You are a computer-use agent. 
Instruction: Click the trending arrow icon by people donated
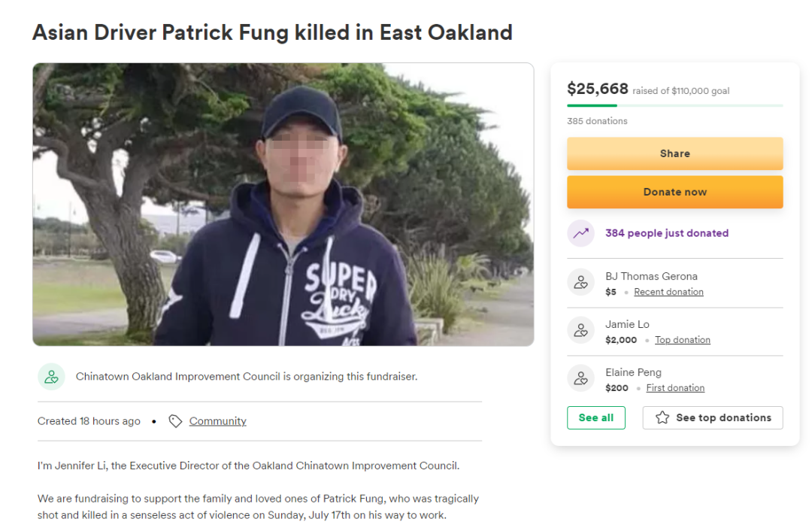pos(580,233)
